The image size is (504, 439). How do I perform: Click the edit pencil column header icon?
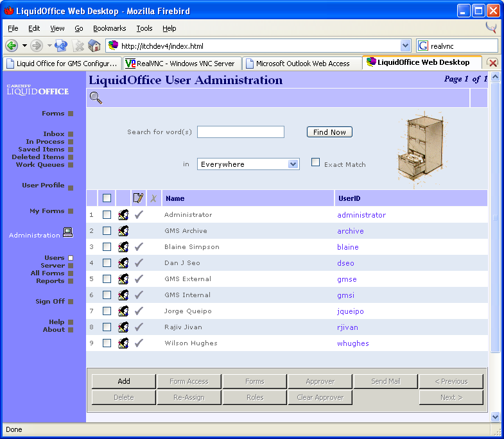click(138, 198)
